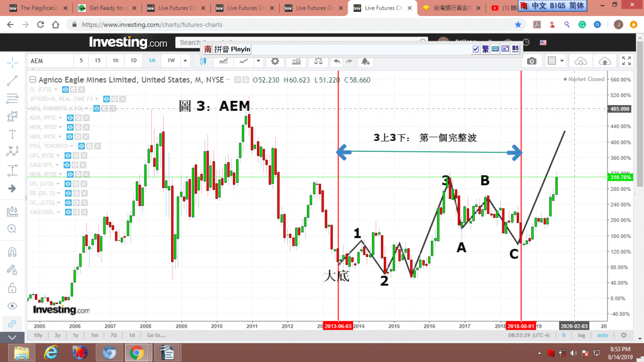The height and width of the screenshot is (362, 644).
Task: Toggle magnet mode in left toolbar
Action: (x=12, y=252)
